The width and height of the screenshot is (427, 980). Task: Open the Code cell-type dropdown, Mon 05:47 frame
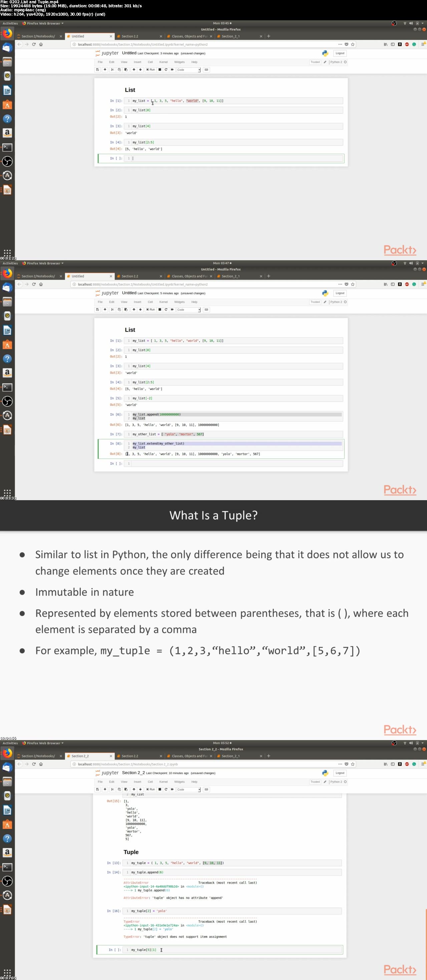[x=188, y=310]
